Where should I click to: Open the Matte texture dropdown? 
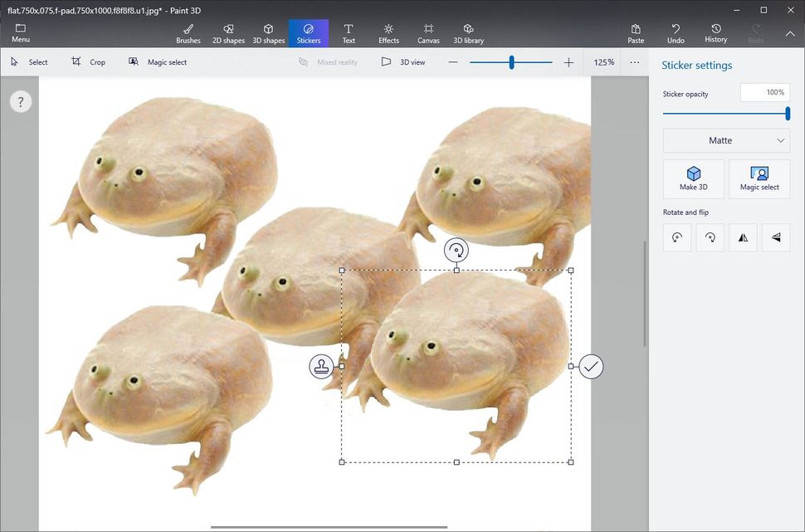click(x=725, y=140)
